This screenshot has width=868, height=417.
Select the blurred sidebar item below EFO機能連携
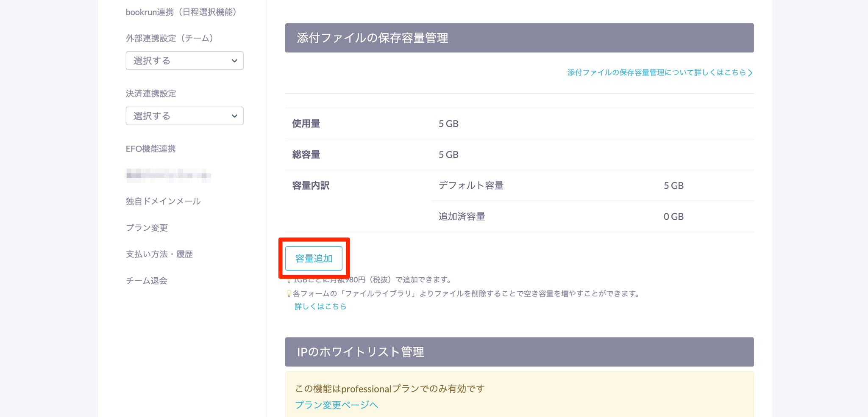(x=168, y=175)
